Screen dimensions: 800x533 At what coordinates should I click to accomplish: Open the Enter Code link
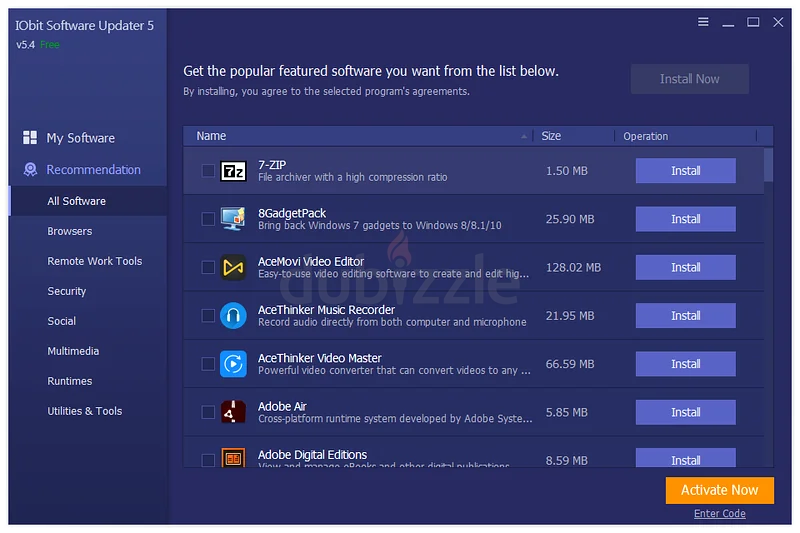[x=719, y=514]
